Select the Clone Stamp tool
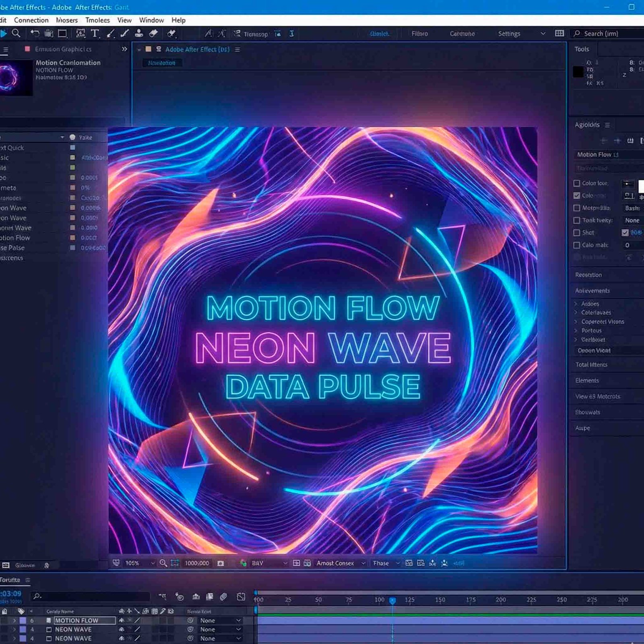The height and width of the screenshot is (644, 644). pyautogui.click(x=138, y=33)
